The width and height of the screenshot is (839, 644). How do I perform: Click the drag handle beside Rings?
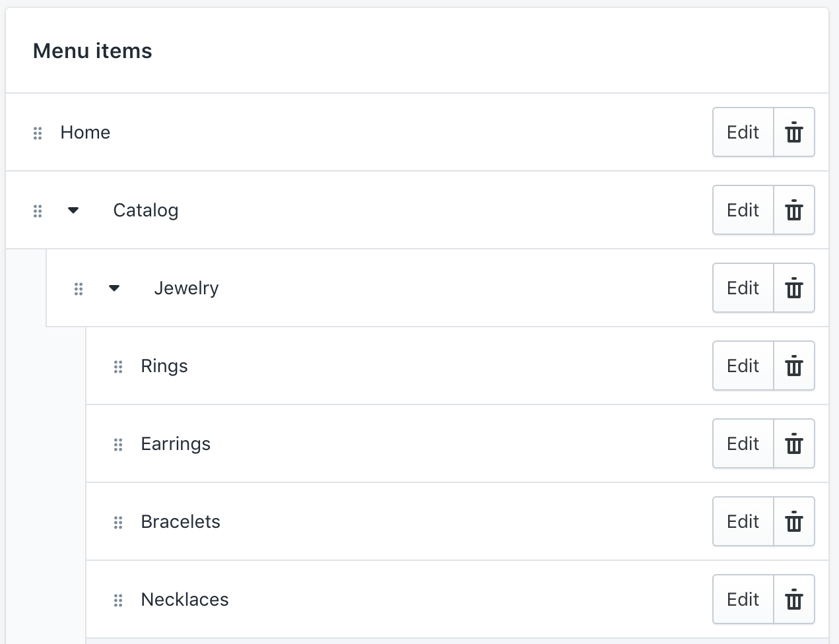(118, 367)
